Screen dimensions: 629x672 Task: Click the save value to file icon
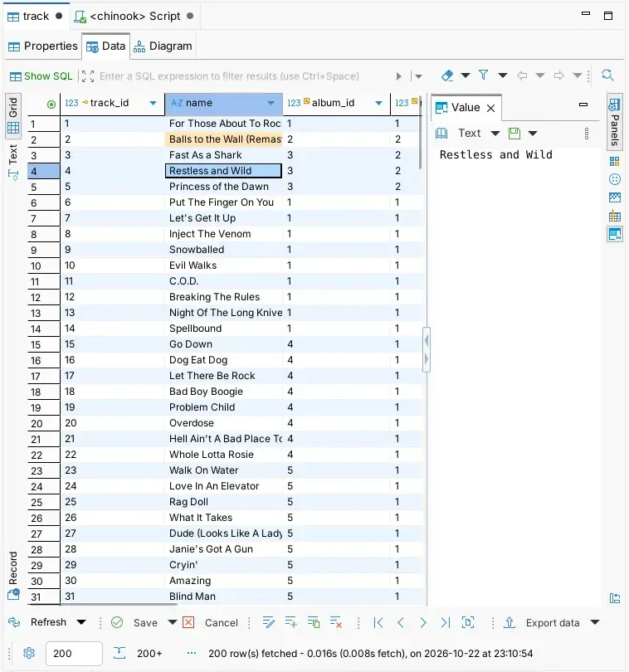(514, 134)
